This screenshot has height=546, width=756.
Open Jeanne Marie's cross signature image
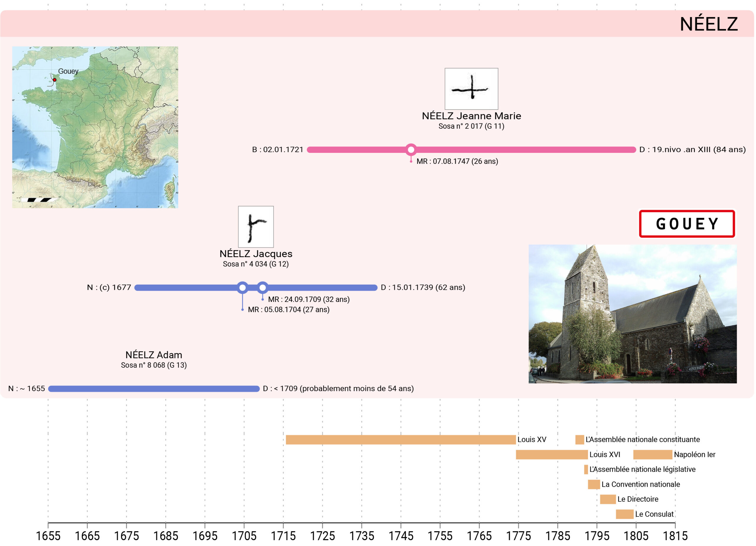(x=471, y=89)
